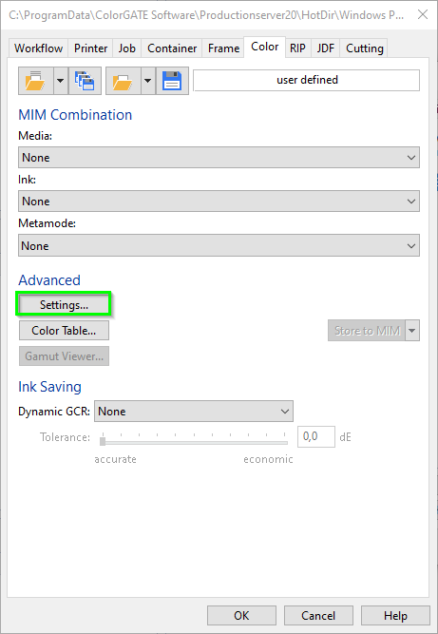Click the user defined preset name field
The height and width of the screenshot is (634, 438).
[x=307, y=80]
